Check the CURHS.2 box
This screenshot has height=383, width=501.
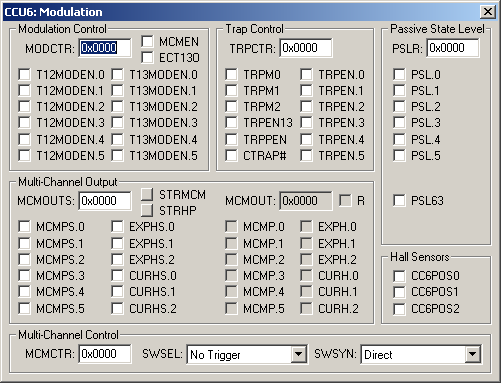(117, 308)
